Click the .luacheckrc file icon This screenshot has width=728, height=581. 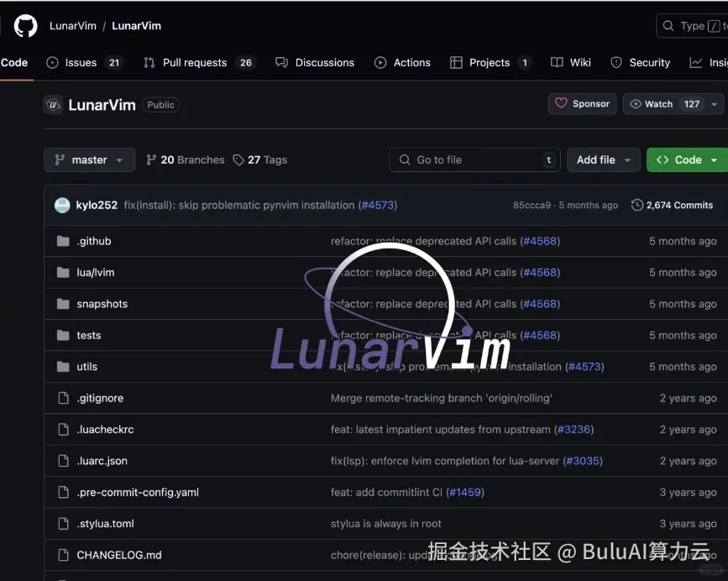click(x=63, y=430)
